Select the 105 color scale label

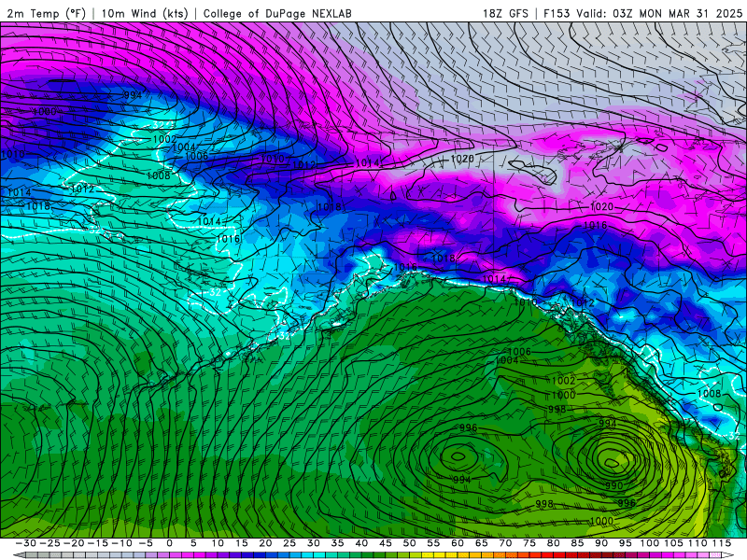click(673, 543)
